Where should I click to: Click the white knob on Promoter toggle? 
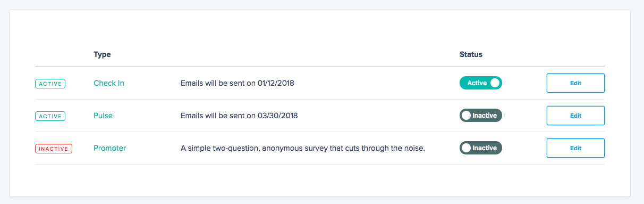467,148
